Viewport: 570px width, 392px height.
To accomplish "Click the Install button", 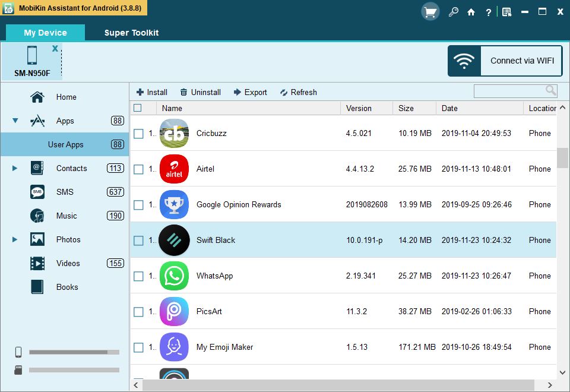I will pyautogui.click(x=152, y=93).
